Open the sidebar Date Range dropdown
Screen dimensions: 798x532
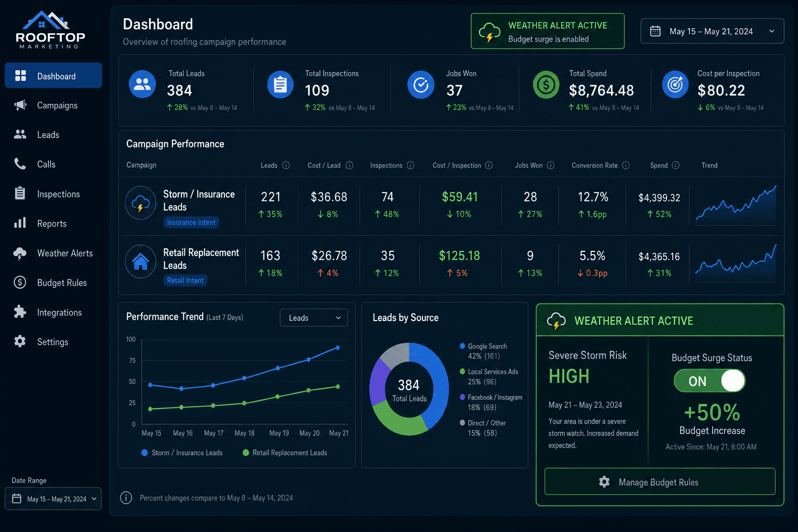click(53, 499)
